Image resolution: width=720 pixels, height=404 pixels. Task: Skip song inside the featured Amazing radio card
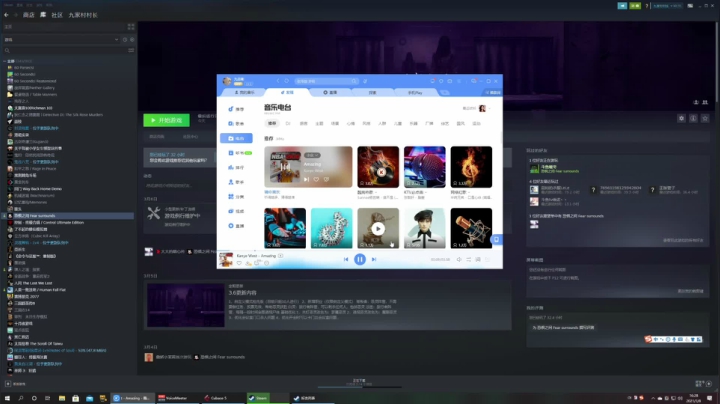point(306,180)
